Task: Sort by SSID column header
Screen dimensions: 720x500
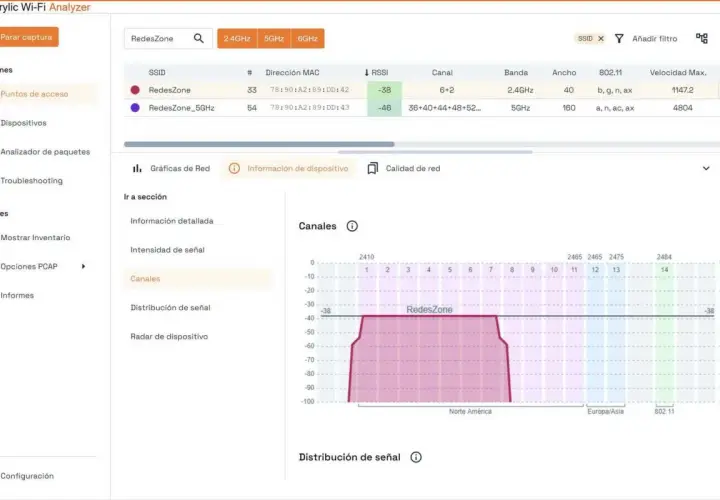Action: (157, 73)
